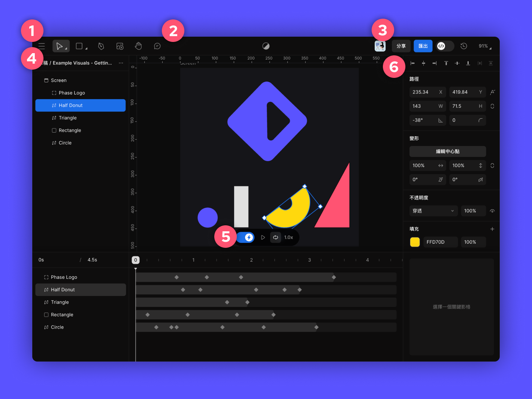Open the shape tool dropdown arrow
The width and height of the screenshot is (532, 399).
pos(86,49)
